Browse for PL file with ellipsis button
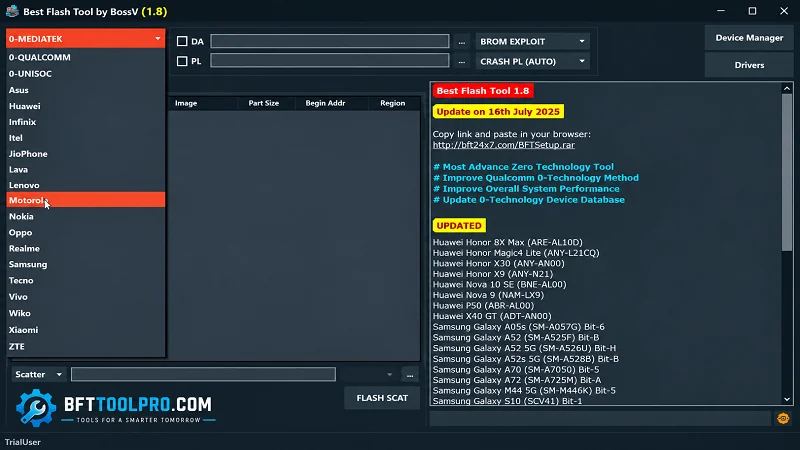This screenshot has width=800, height=450. pos(462,61)
